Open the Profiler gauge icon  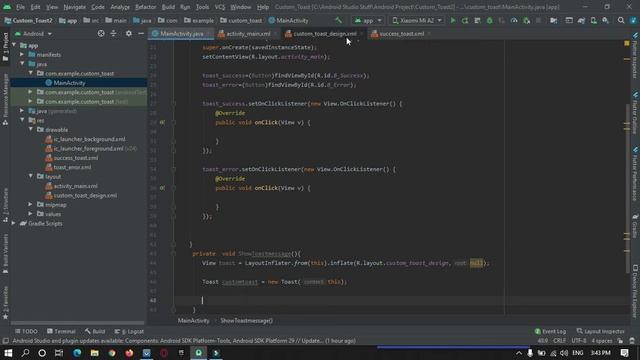[x=514, y=20]
